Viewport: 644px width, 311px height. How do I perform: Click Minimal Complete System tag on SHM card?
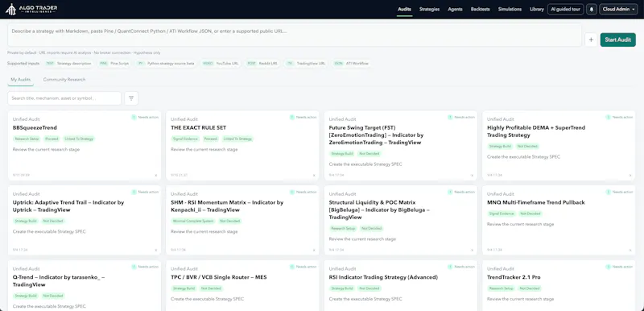point(193,221)
